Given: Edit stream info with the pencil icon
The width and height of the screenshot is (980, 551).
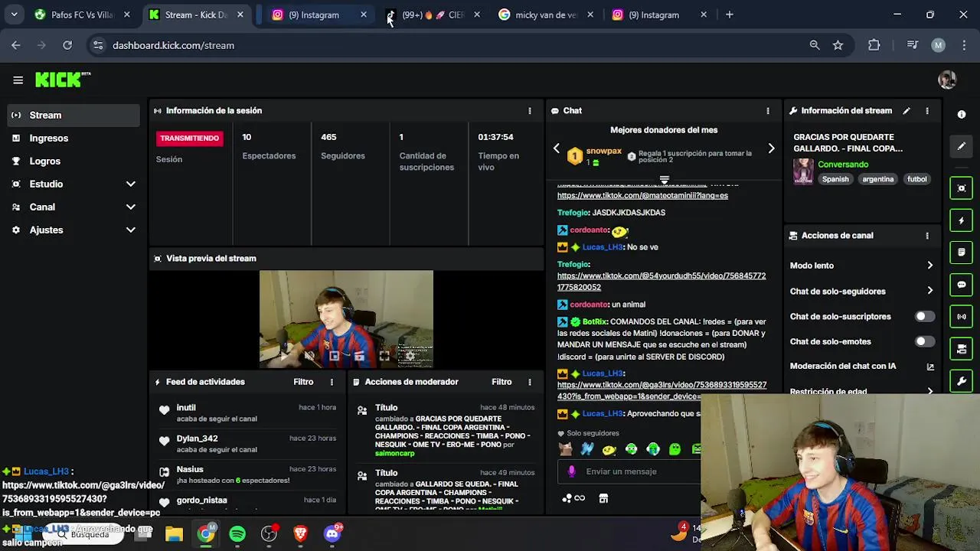Looking at the screenshot, I should point(906,111).
